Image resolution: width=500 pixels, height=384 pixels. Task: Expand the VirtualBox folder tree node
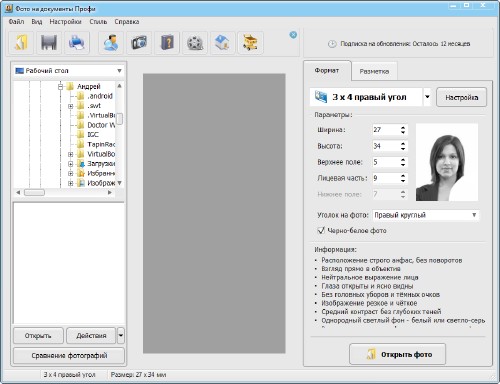(70, 154)
